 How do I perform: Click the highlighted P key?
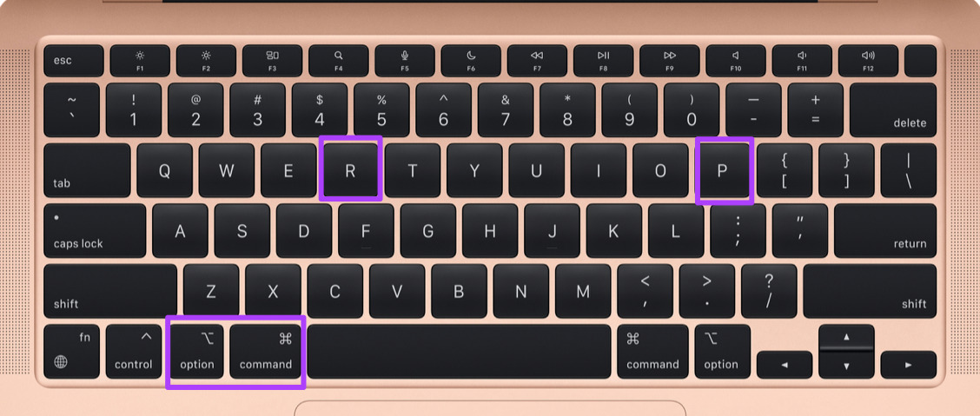(722, 170)
